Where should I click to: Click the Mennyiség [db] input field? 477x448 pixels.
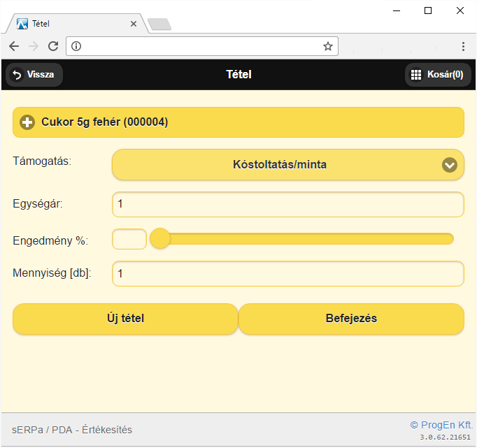tap(287, 273)
